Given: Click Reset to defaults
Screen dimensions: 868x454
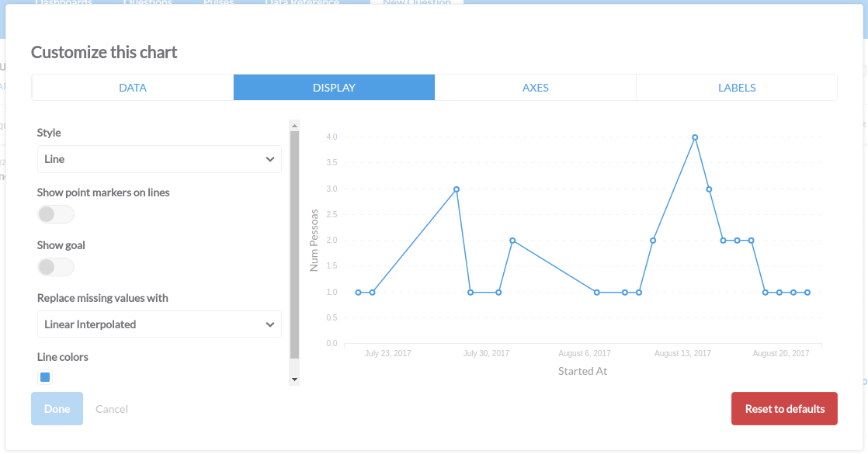Looking at the screenshot, I should 784,408.
